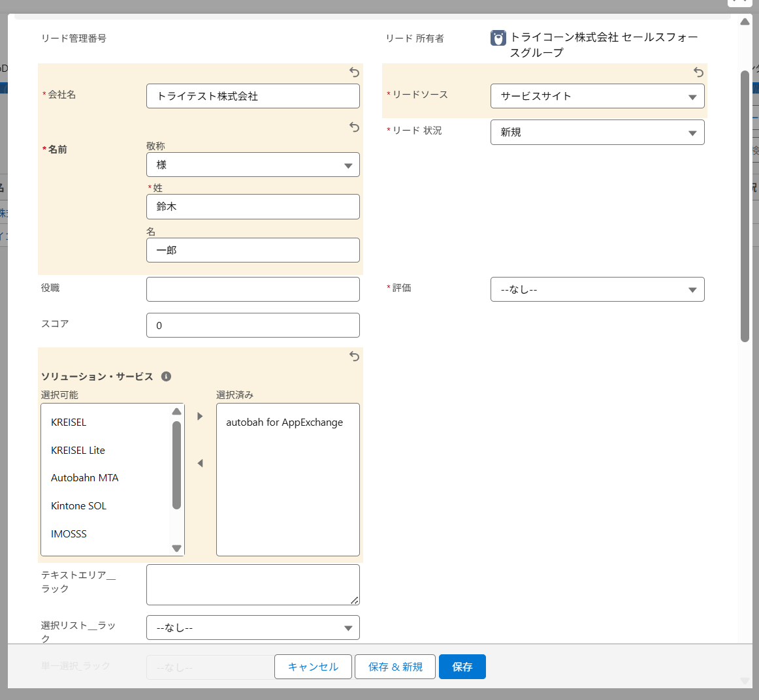
Task: Undo changes to ソリューション・サービス field
Action: (354, 357)
